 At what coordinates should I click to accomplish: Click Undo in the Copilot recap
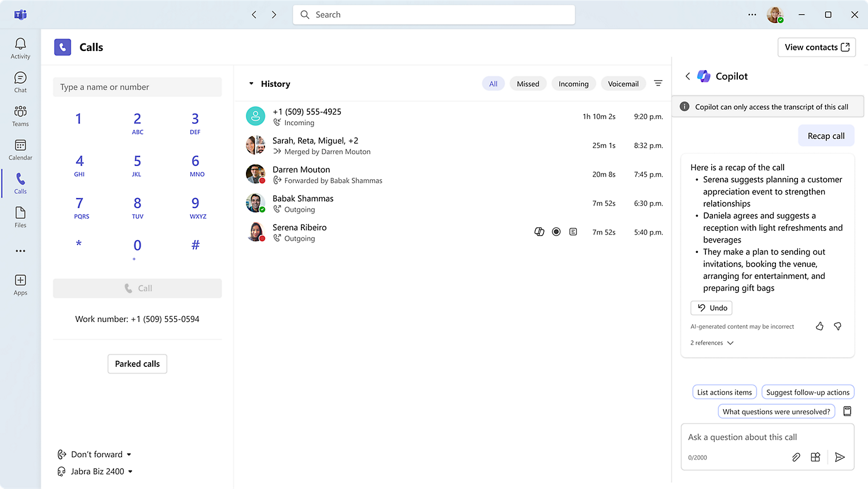point(711,308)
